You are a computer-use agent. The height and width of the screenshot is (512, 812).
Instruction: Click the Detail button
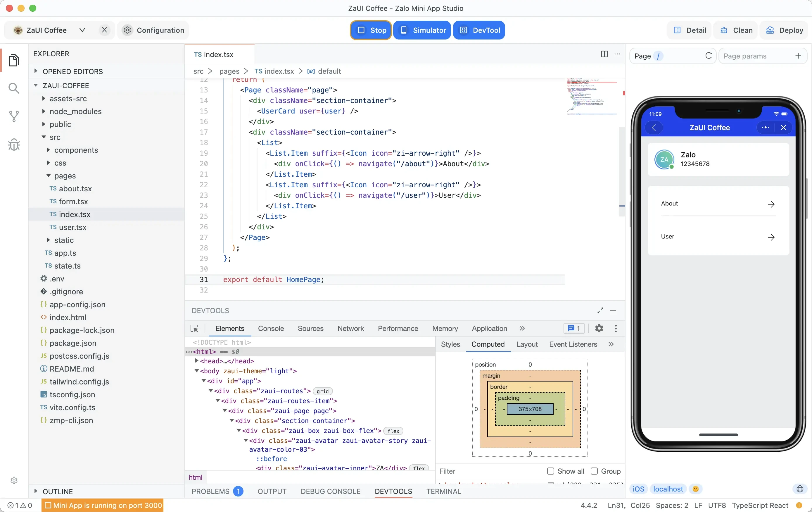point(690,30)
